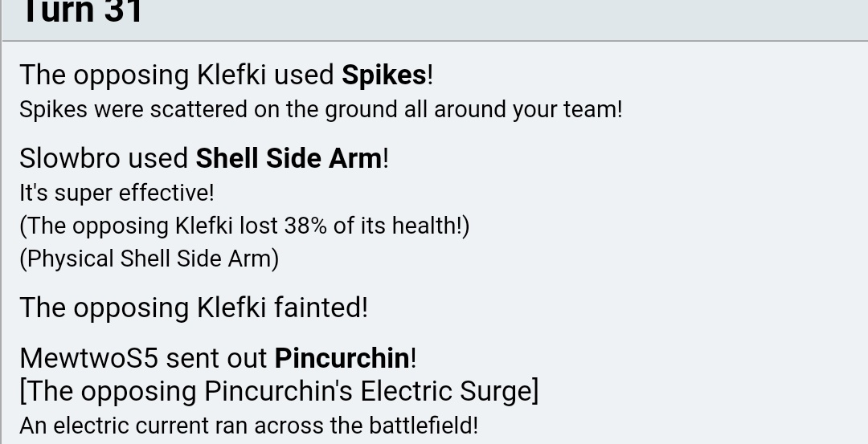Screen dimensions: 868x444
Task: Select the line about spikes scattered on ground
Action: pos(320,109)
